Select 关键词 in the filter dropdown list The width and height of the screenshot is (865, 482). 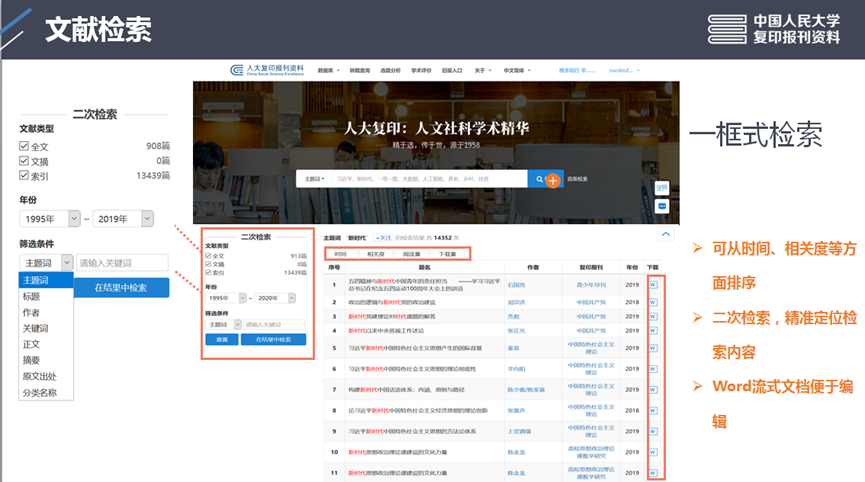point(46,328)
